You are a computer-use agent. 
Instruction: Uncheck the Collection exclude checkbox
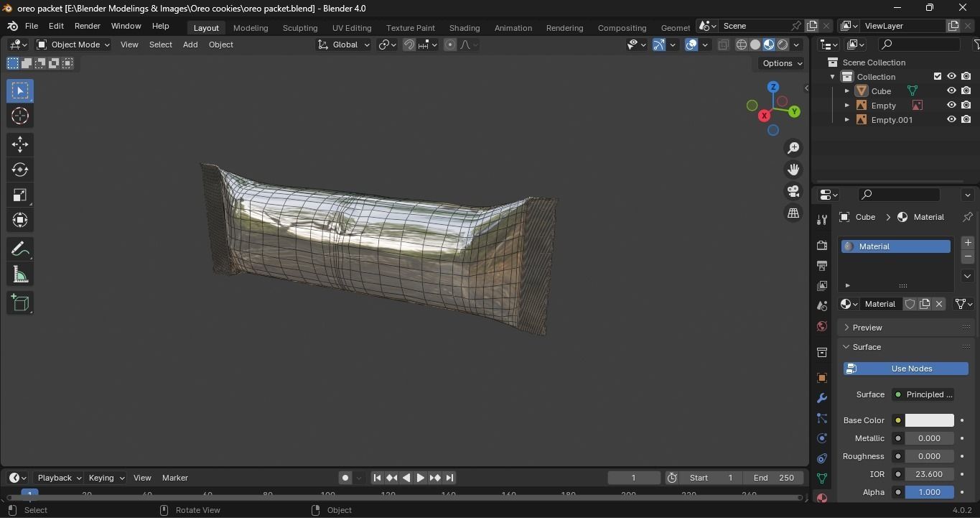tap(937, 77)
